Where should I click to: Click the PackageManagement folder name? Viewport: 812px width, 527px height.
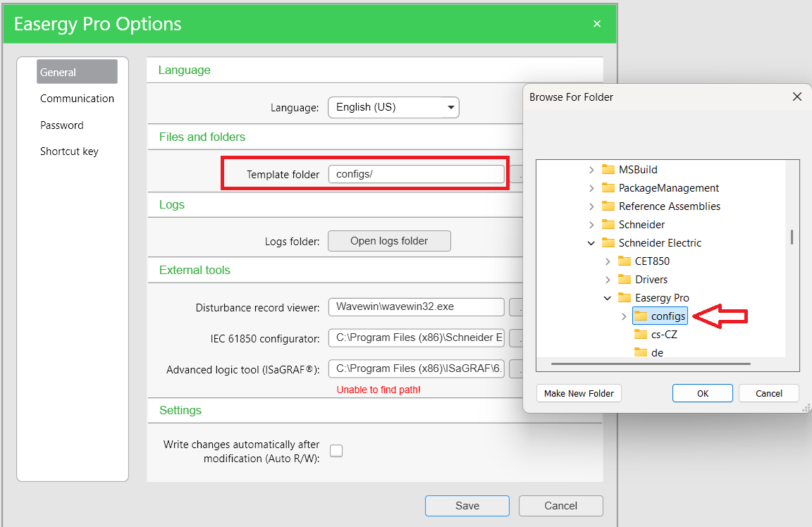point(668,188)
